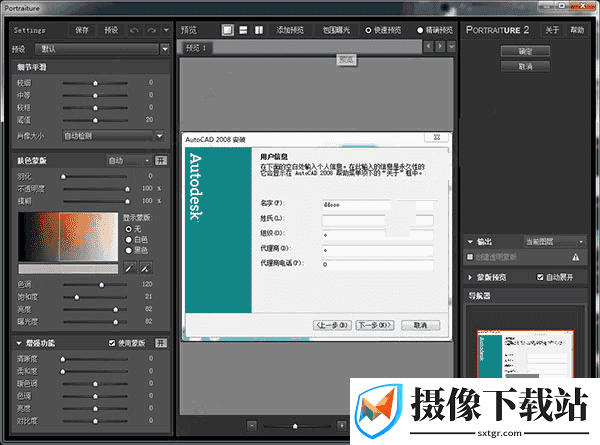
Task: Open preview tab list dropdown
Action: (x=452, y=47)
